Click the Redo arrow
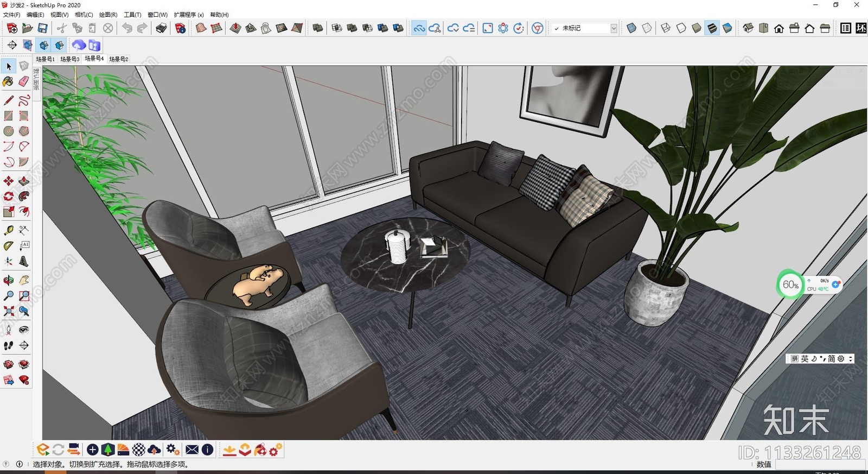The height and width of the screenshot is (474, 868). point(142,28)
